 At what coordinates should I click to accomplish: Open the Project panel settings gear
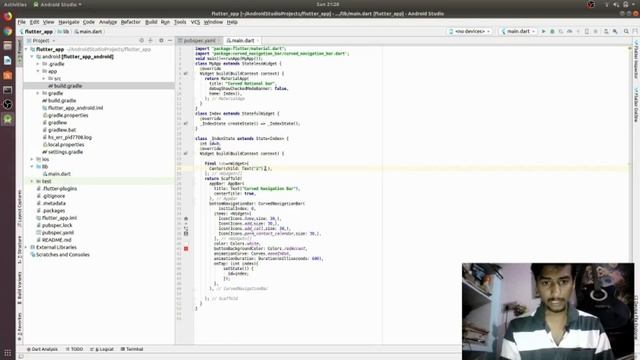coord(161,40)
